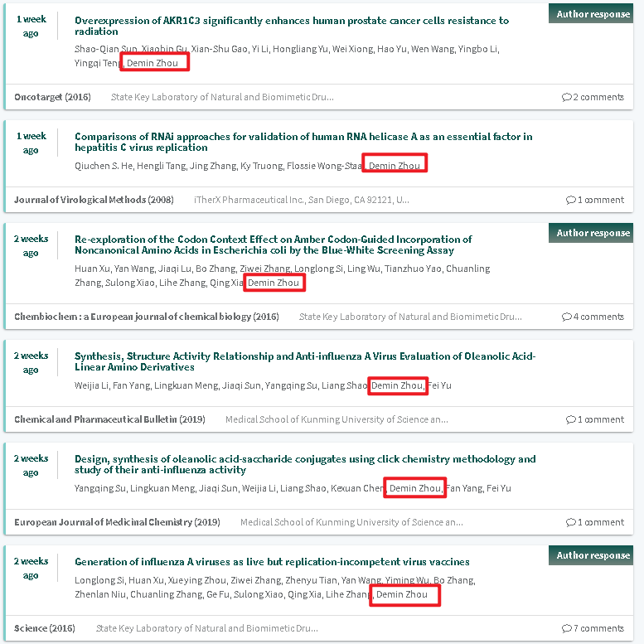This screenshot has width=644, height=644.
Task: Click Author response badge on the Science article
Action: pos(593,555)
